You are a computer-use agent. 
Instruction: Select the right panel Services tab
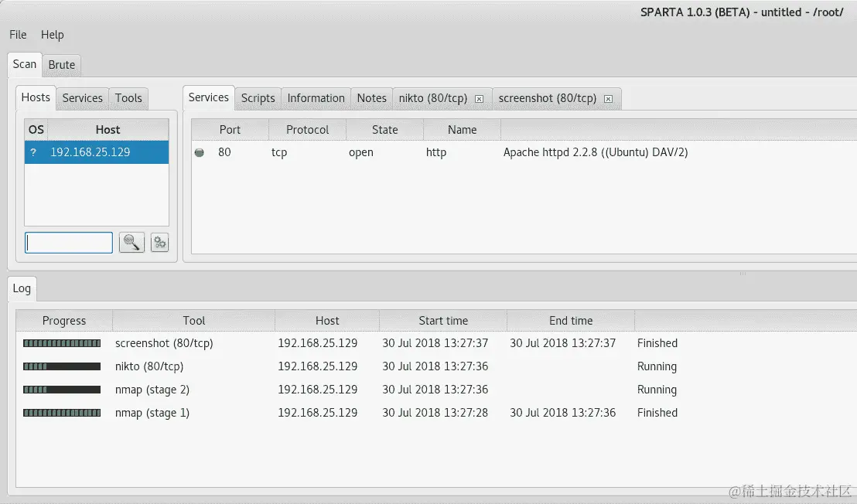click(x=209, y=97)
